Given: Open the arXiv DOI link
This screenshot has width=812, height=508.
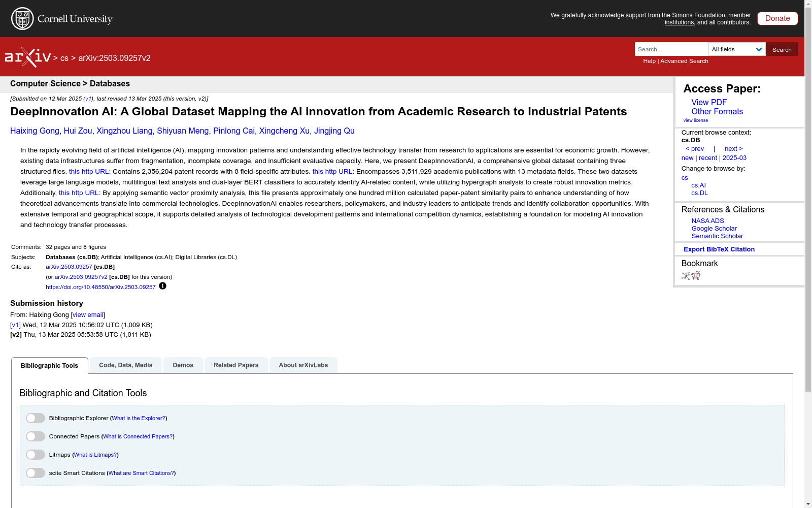Looking at the screenshot, I should click(x=100, y=287).
